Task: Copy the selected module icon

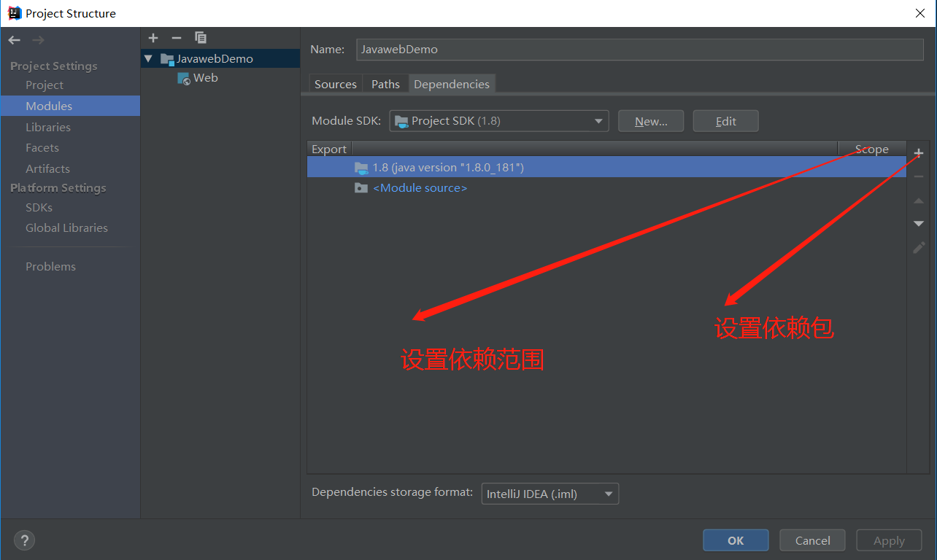Action: tap(201, 38)
